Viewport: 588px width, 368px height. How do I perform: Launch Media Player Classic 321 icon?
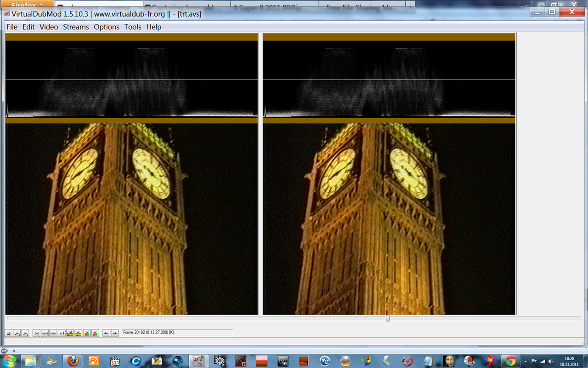point(115,361)
